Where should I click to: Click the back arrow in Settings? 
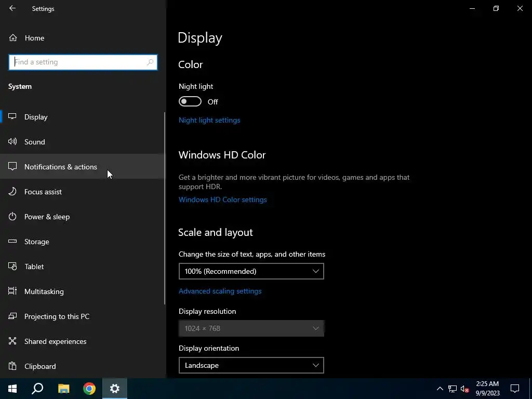12,8
